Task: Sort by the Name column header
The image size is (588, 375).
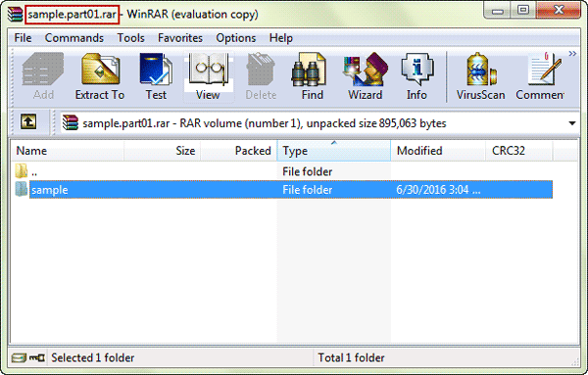Action: coord(68,151)
